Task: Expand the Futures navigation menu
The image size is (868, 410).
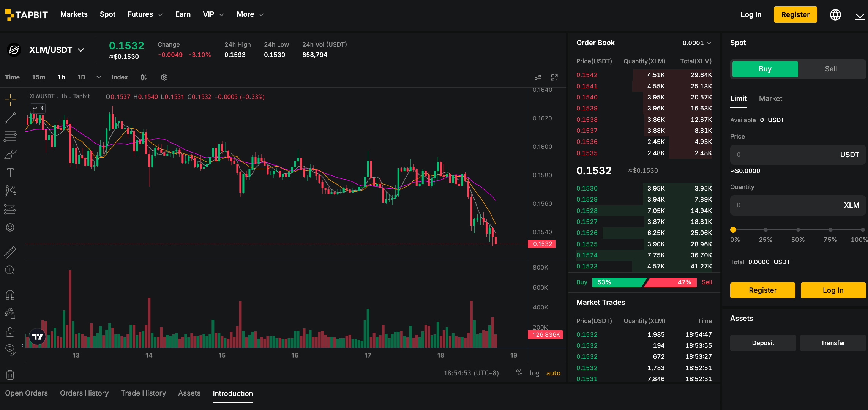Action: [145, 14]
